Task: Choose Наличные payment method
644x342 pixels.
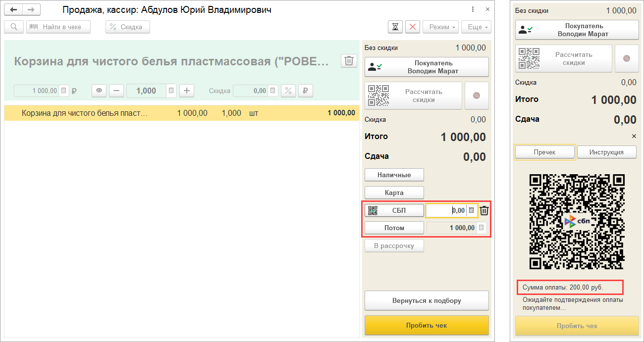Action: click(x=394, y=175)
